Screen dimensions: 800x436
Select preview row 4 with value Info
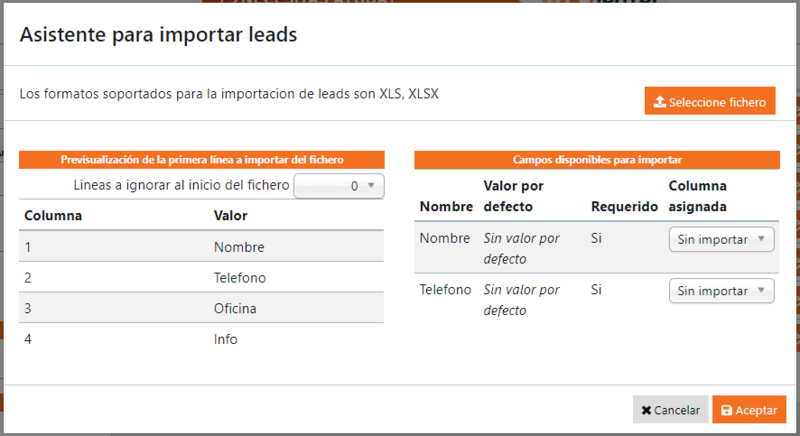pos(201,339)
